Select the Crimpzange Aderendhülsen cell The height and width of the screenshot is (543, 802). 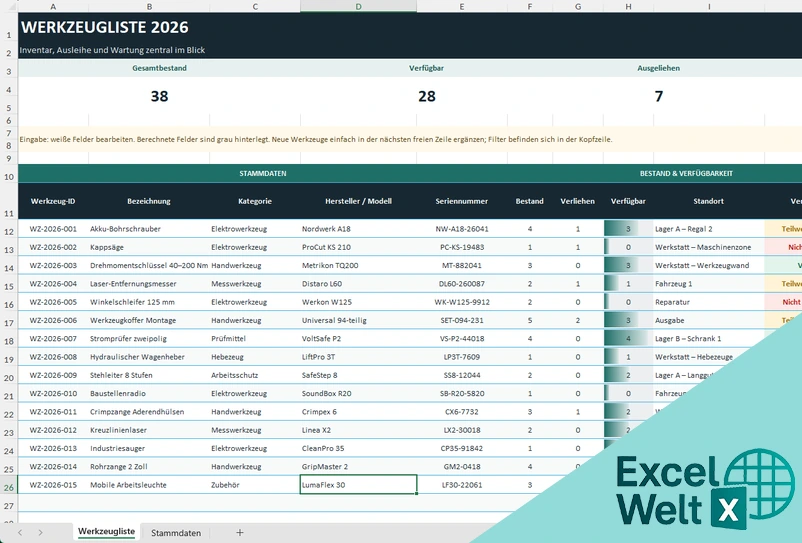(x=149, y=412)
